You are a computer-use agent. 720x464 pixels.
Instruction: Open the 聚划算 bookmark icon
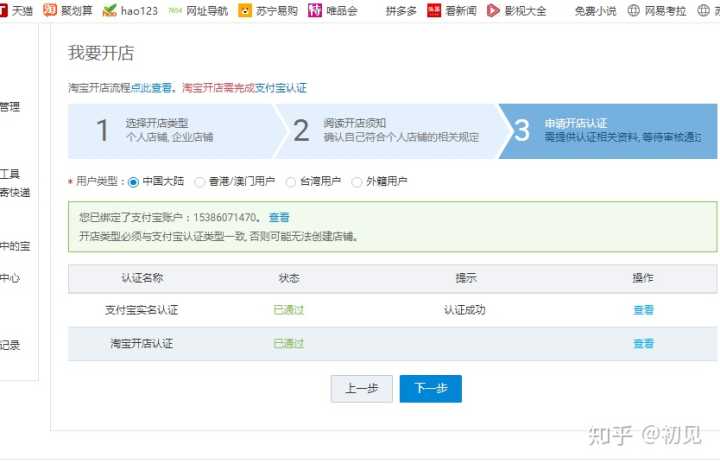(x=50, y=11)
